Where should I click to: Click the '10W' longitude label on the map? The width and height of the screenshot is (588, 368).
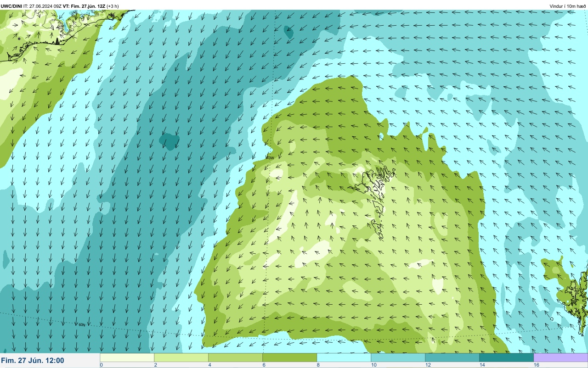pos(271,158)
